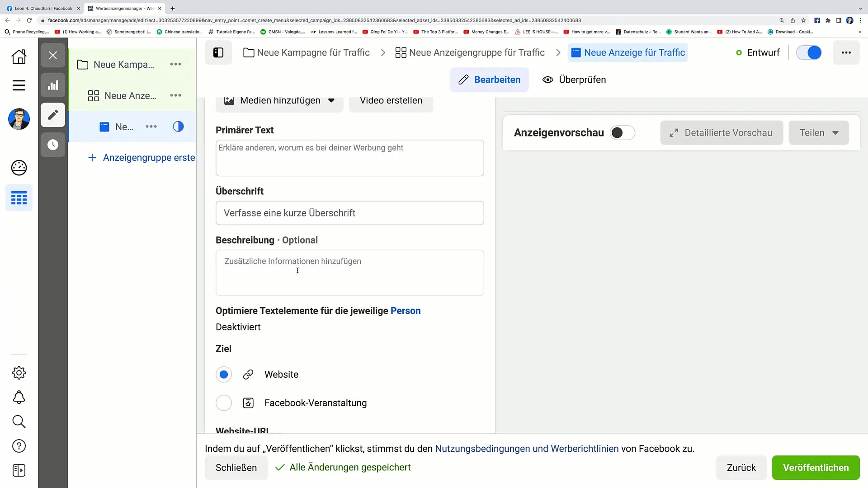The height and width of the screenshot is (488, 868).
Task: Select the Facebook-Veranstaltung radio option
Action: point(224,403)
